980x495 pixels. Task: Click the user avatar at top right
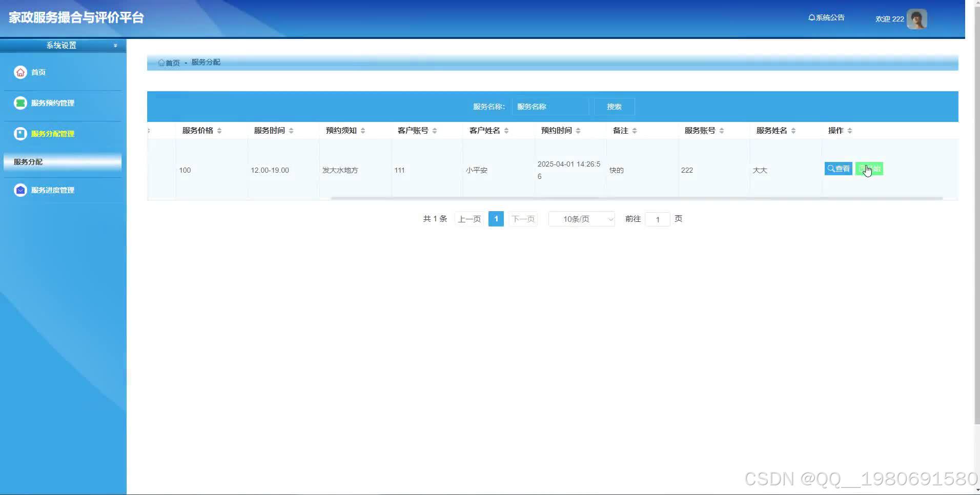(x=916, y=18)
